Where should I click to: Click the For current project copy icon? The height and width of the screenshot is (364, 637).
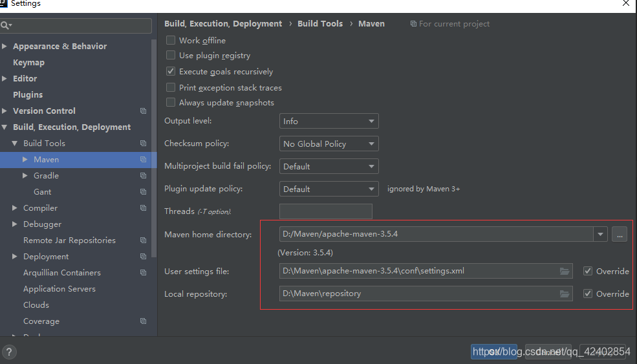pyautogui.click(x=413, y=23)
